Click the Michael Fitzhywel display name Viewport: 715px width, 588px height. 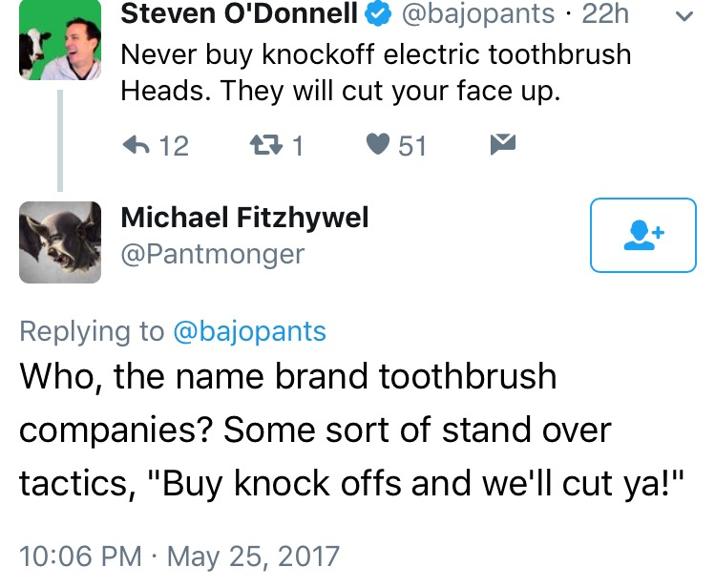pyautogui.click(x=244, y=218)
